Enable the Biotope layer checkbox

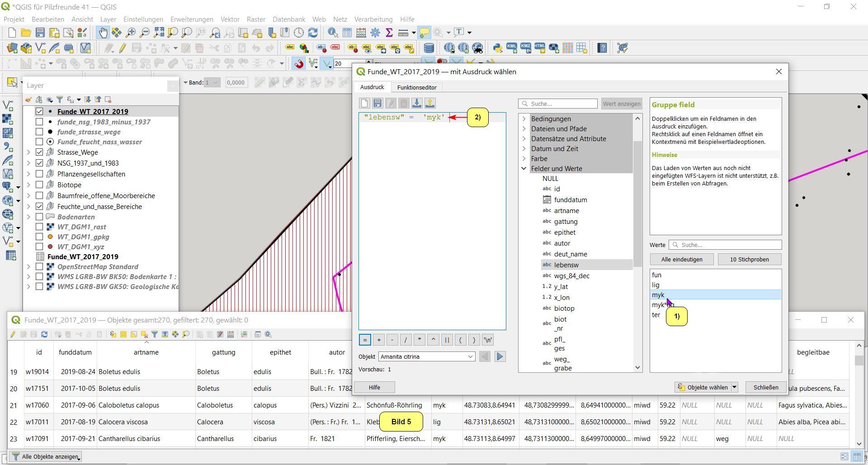click(39, 185)
